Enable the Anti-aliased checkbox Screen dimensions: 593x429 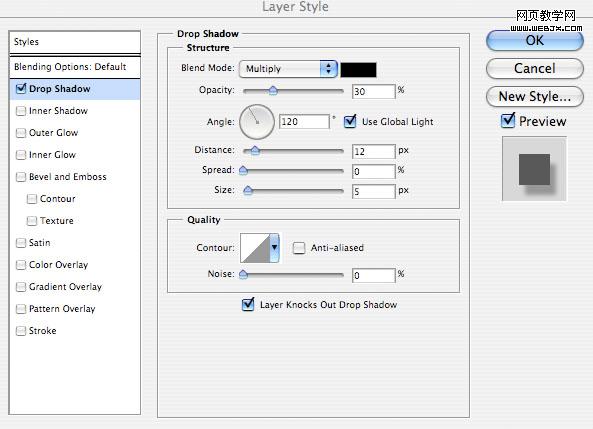(299, 248)
